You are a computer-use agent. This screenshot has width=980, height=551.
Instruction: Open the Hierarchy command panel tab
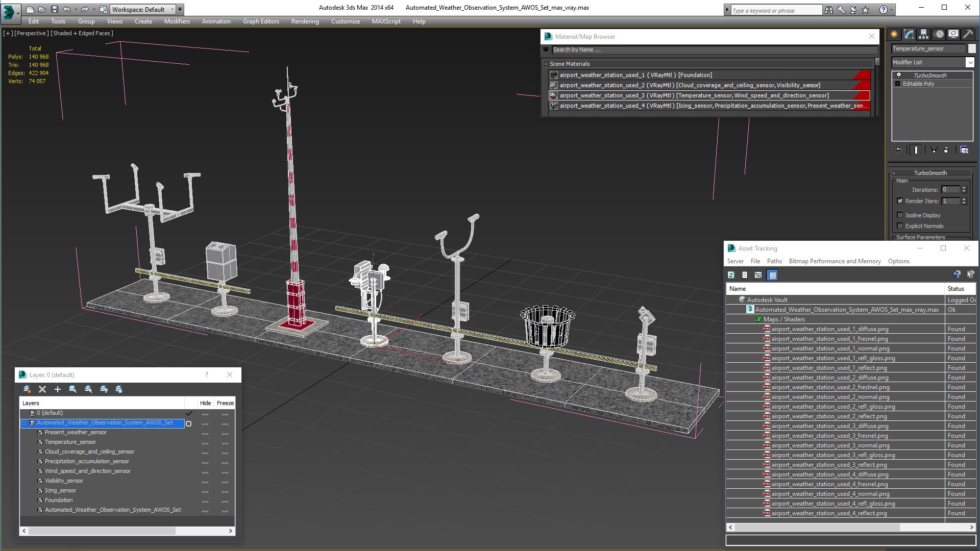pyautogui.click(x=924, y=34)
